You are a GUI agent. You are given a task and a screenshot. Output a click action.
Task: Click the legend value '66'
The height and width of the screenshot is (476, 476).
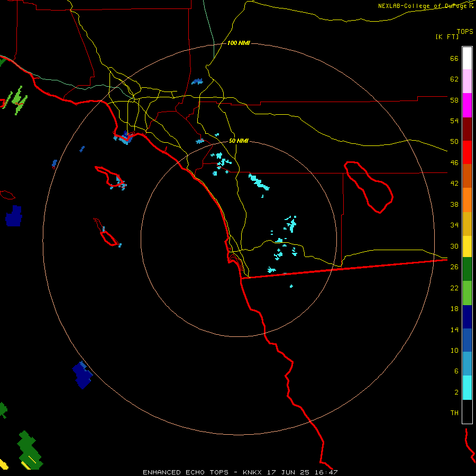454,58
